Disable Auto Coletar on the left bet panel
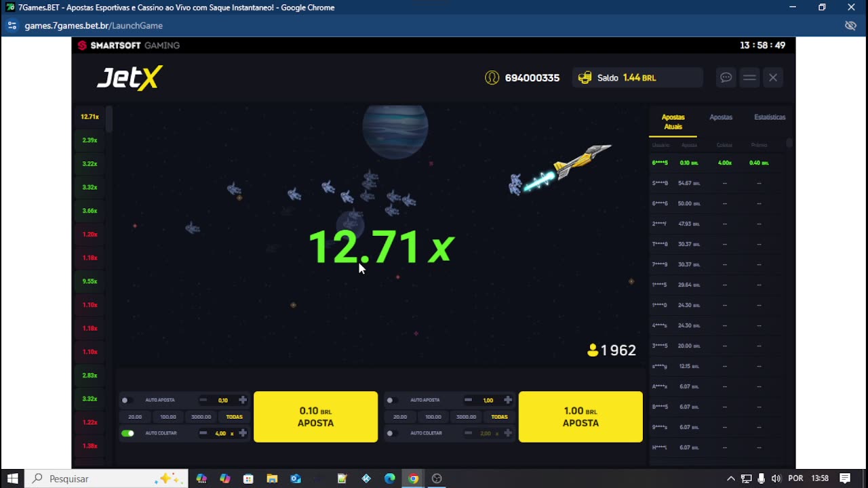The width and height of the screenshot is (868, 488). coord(127,433)
